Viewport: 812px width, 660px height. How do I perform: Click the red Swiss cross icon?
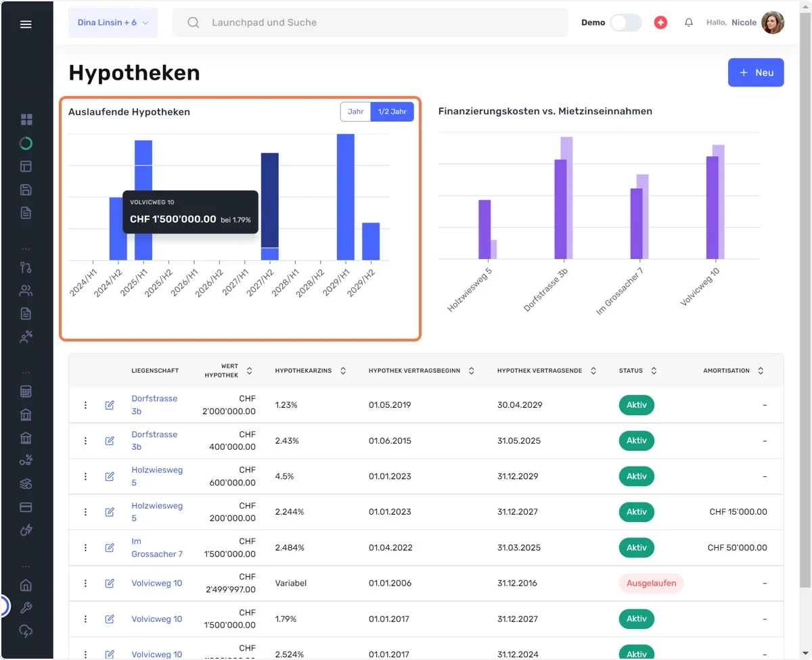point(660,22)
